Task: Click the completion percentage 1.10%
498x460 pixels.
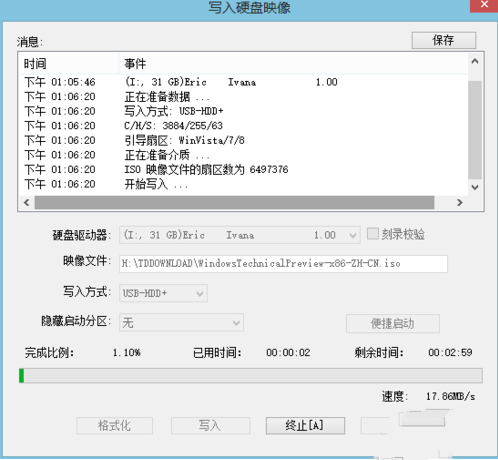Action: pyautogui.click(x=127, y=352)
